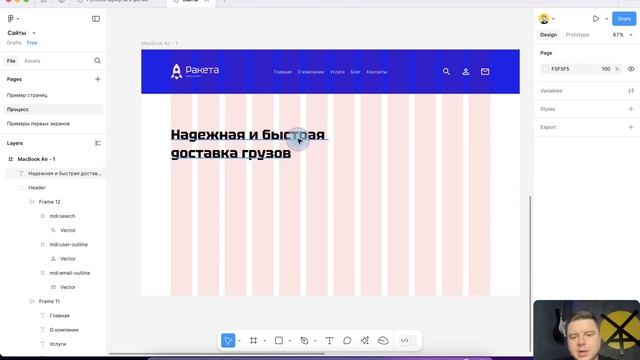The width and height of the screenshot is (640, 360).
Task: Select the Pen tool in bottom toolbar
Action: (304, 340)
